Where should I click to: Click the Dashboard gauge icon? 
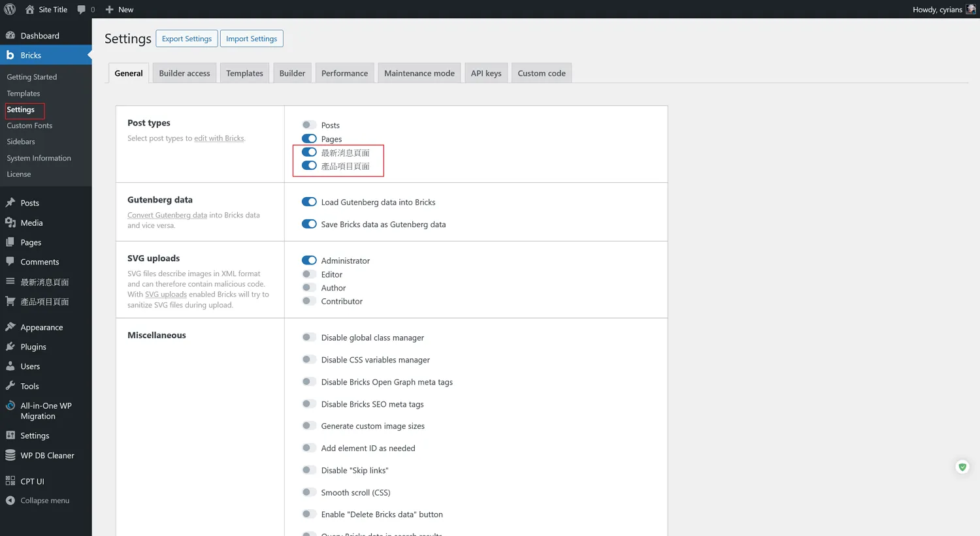click(10, 35)
